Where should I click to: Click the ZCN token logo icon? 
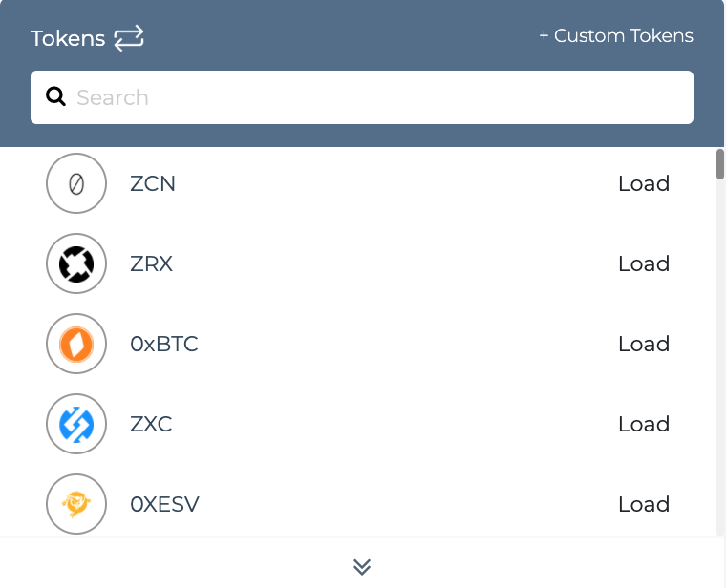[76, 183]
